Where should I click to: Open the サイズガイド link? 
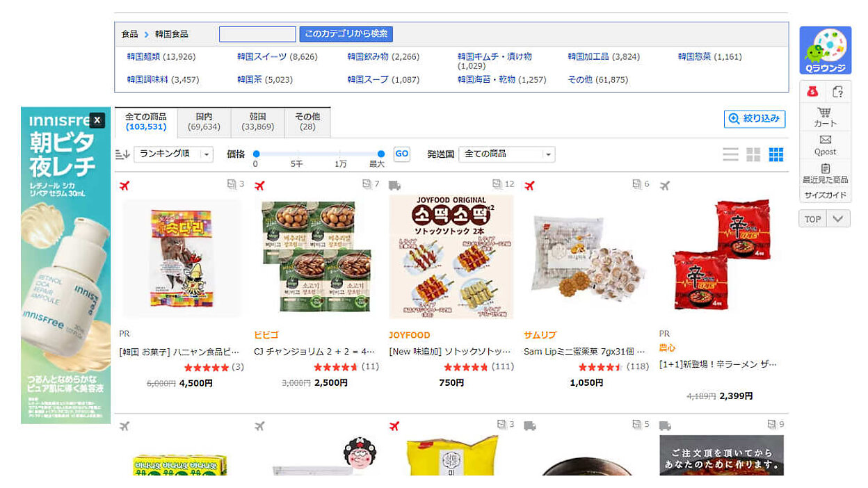pos(825,195)
